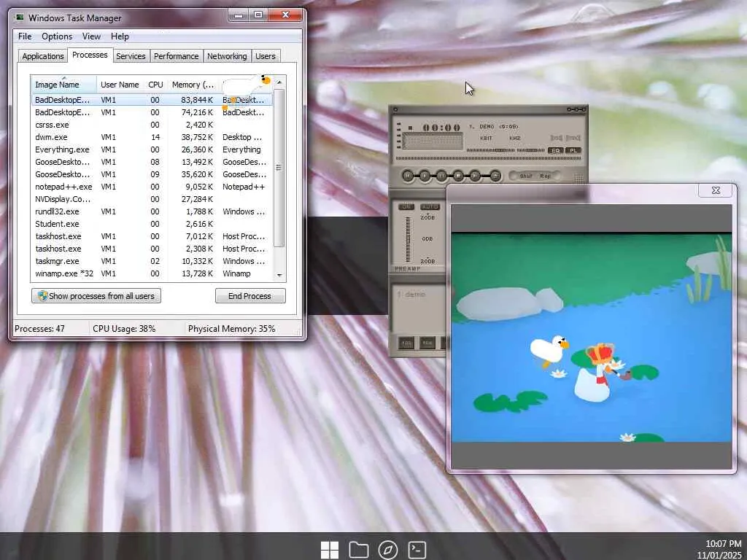Switch to the Applications tab
Image resolution: width=747 pixels, height=560 pixels.
[x=43, y=56]
